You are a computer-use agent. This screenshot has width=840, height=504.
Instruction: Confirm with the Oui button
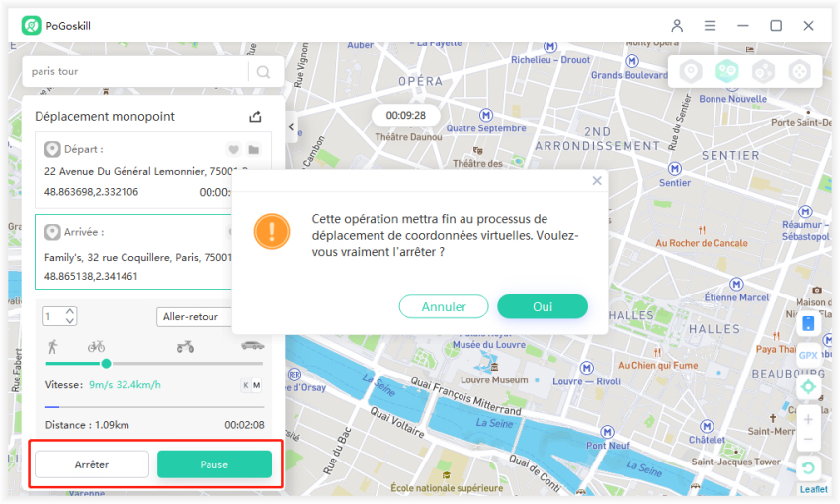[543, 307]
